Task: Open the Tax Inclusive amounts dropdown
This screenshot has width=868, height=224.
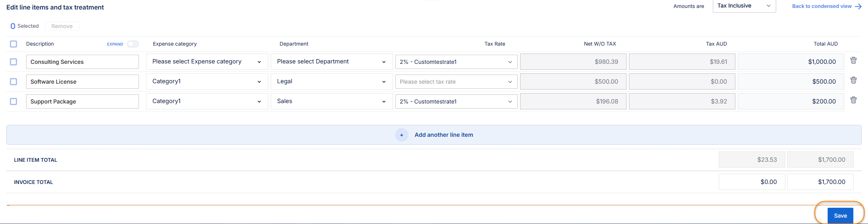Action: pos(744,6)
